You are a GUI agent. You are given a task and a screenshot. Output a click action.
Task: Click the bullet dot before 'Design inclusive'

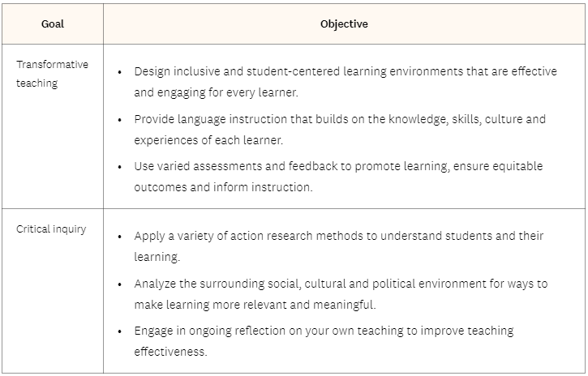coord(119,72)
